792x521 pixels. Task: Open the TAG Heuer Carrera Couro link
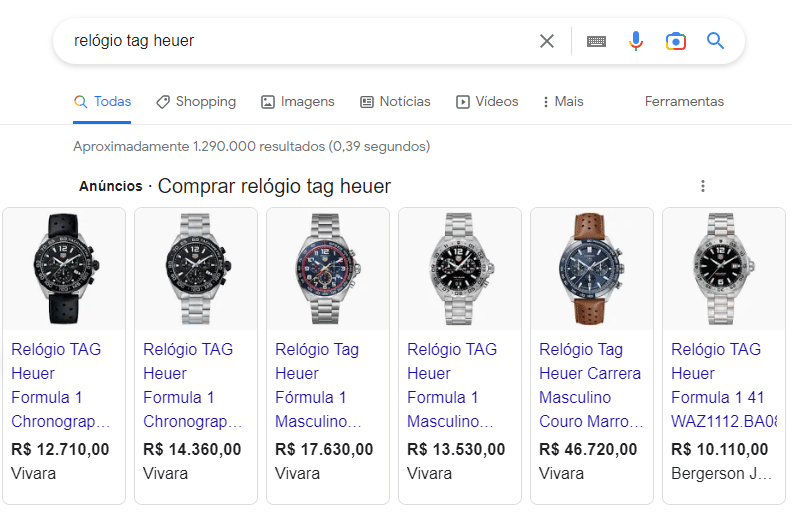590,385
